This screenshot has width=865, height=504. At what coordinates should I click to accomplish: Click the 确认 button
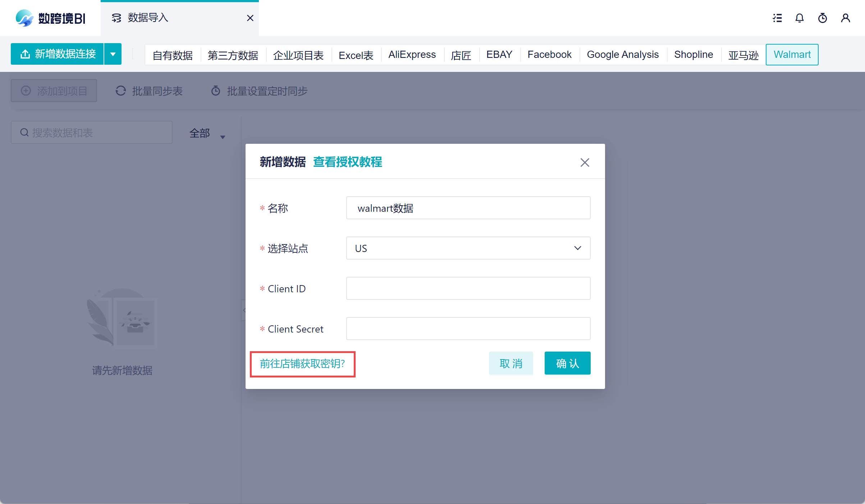click(567, 363)
